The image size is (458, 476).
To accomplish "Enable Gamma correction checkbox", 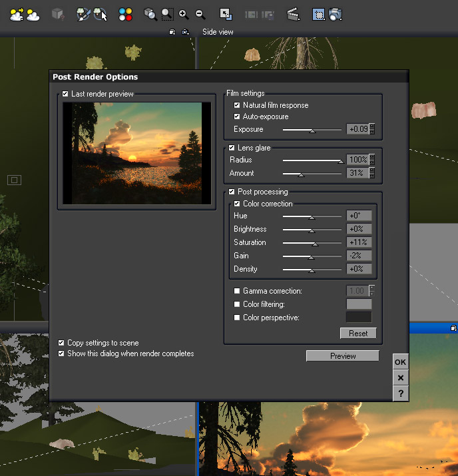I will coord(237,291).
